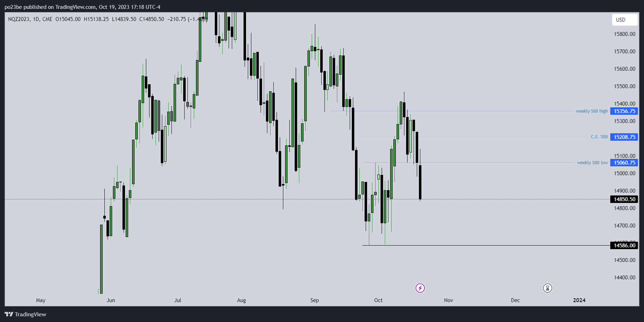Click the gray hourglass icon near December

pyautogui.click(x=547, y=288)
